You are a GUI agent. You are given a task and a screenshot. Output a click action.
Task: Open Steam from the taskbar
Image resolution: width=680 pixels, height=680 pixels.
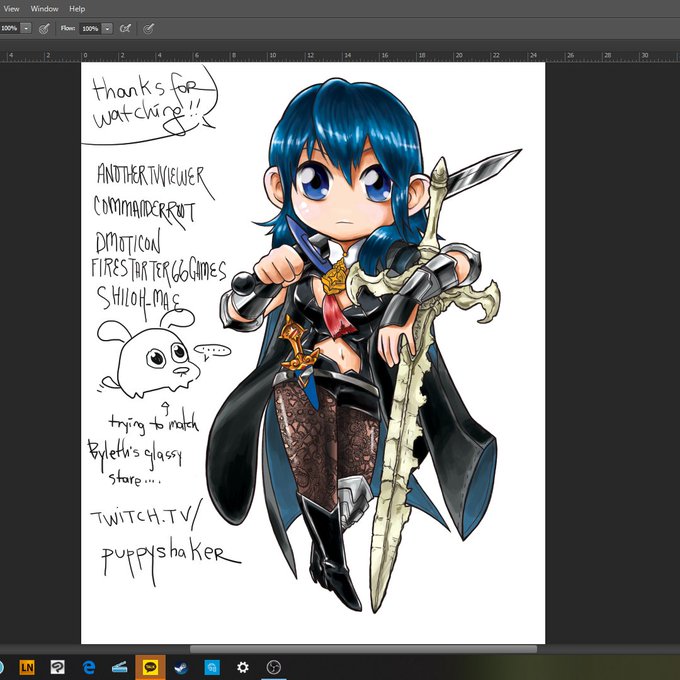[181, 667]
